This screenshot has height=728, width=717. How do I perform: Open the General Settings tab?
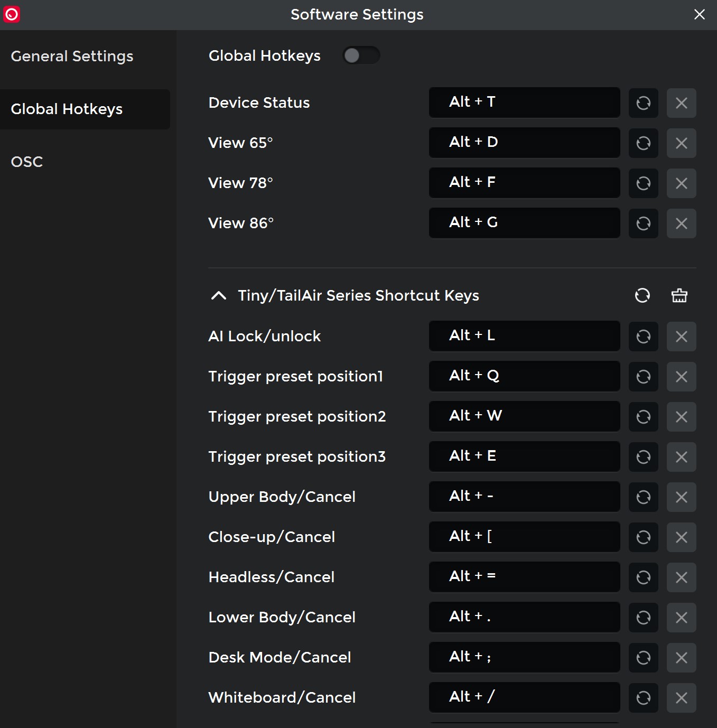72,57
